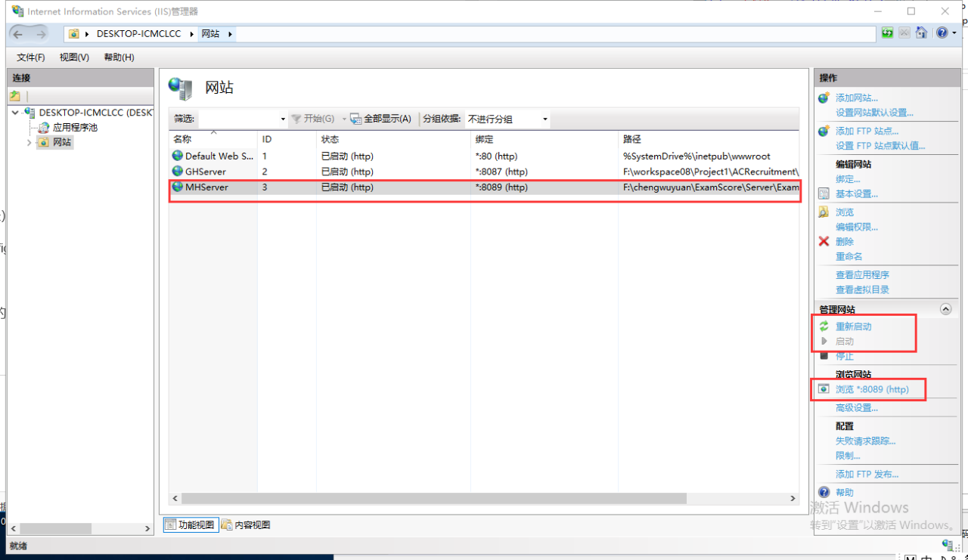This screenshot has height=560, width=968.
Task: Click the red X 删除 icon
Action: pos(824,242)
